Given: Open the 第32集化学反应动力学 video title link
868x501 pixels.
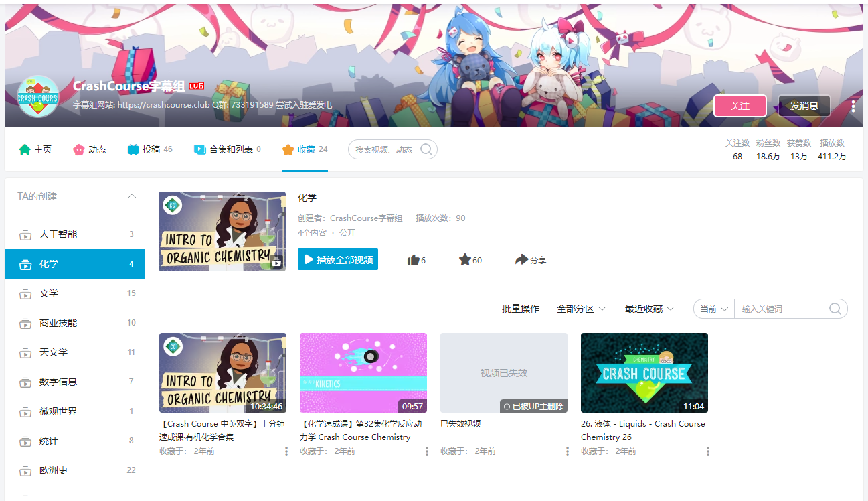Looking at the screenshot, I should pyautogui.click(x=361, y=431).
